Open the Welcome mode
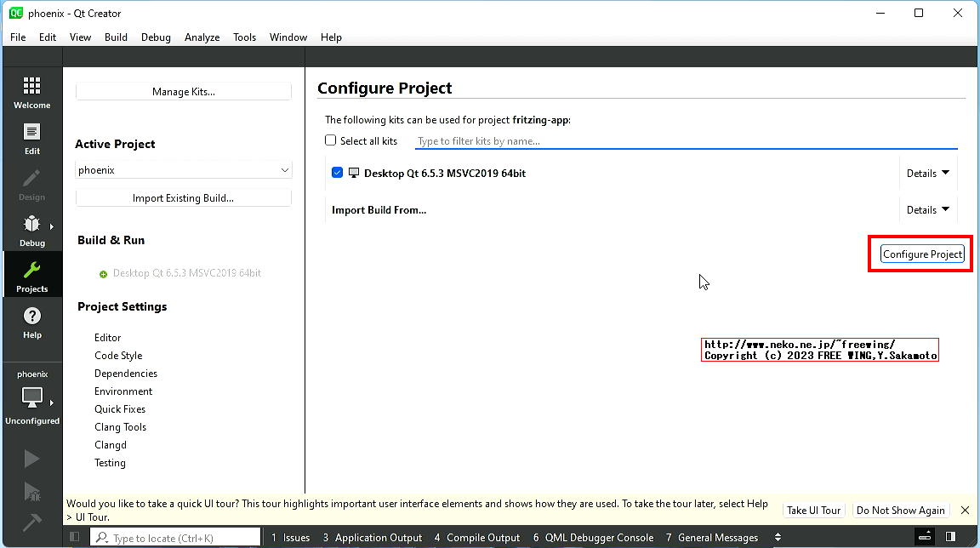Image resolution: width=980 pixels, height=548 pixels. (x=31, y=93)
